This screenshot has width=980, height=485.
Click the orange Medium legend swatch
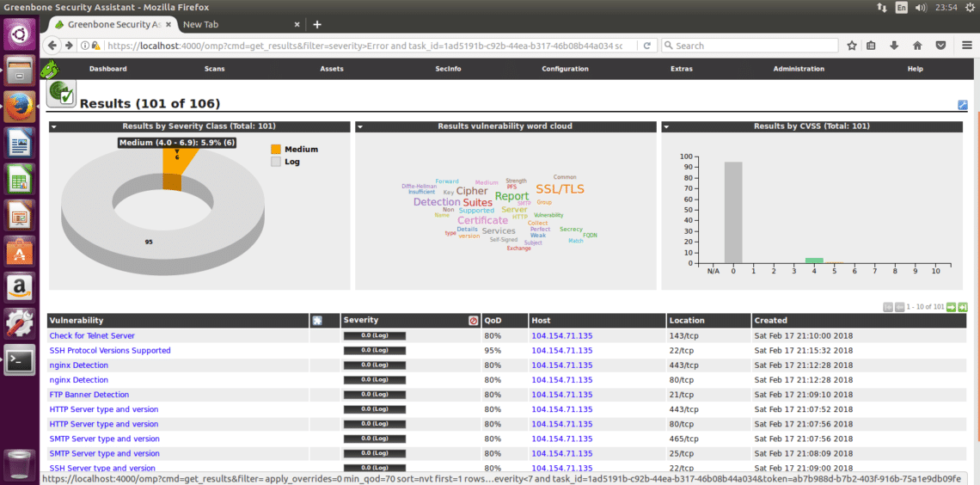pos(276,150)
